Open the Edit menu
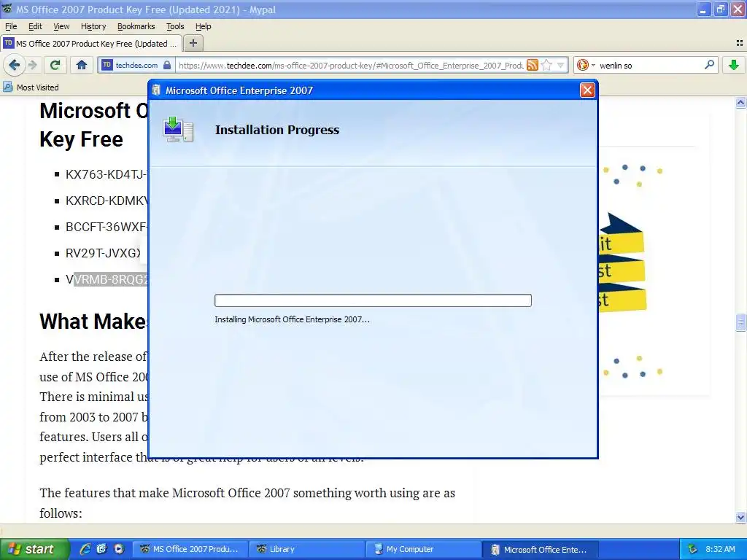The width and height of the screenshot is (747, 560). 35,26
